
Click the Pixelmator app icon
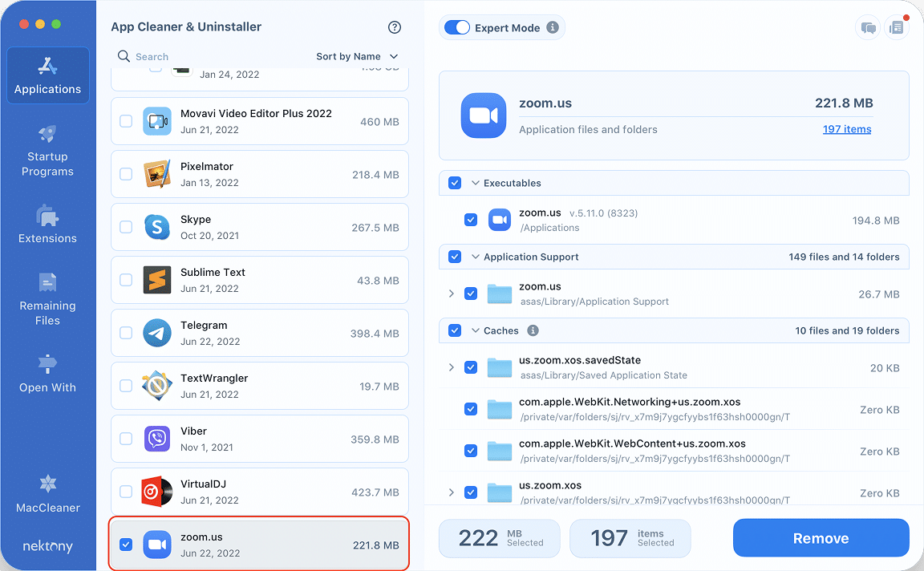coord(156,174)
